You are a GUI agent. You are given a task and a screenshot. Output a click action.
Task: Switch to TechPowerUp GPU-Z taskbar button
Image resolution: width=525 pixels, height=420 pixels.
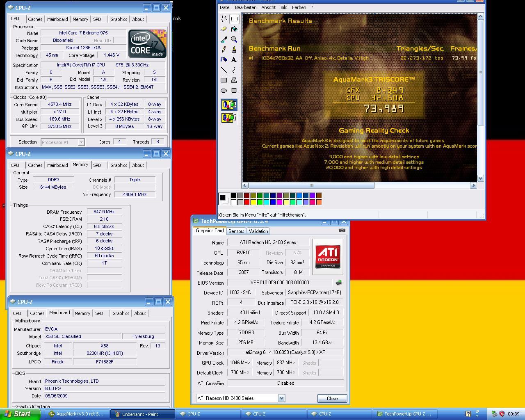point(405,414)
